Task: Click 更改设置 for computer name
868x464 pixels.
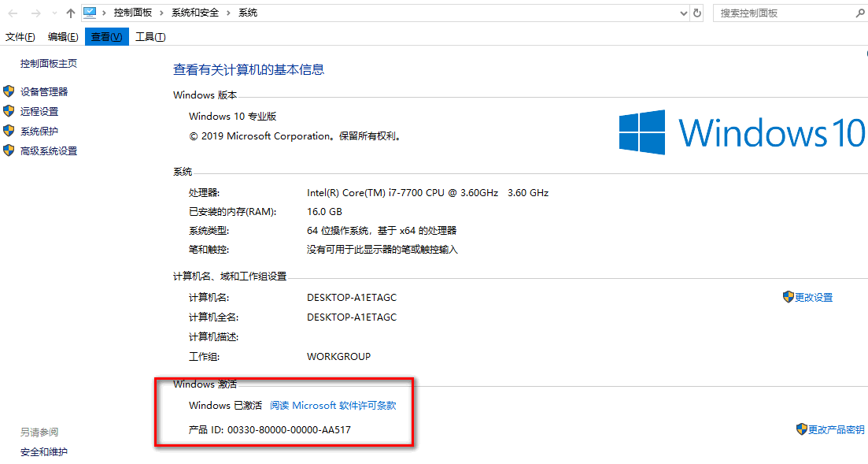Action: [814, 298]
